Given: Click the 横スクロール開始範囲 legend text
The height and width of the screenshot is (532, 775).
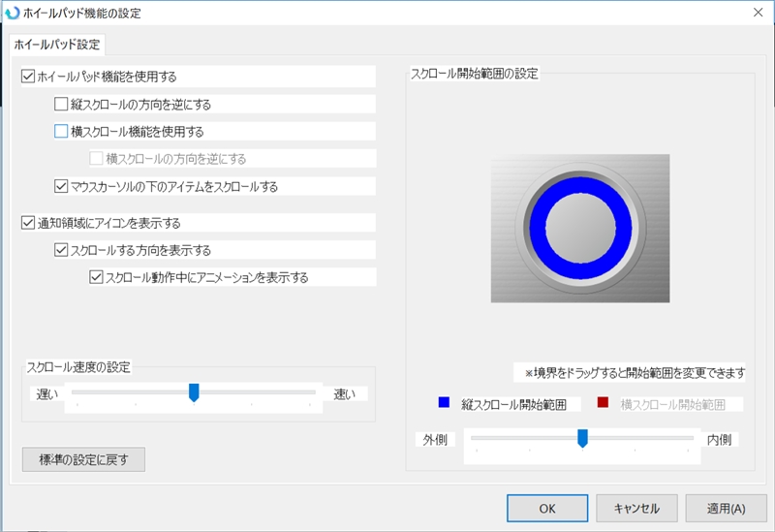Looking at the screenshot, I should click(x=672, y=404).
